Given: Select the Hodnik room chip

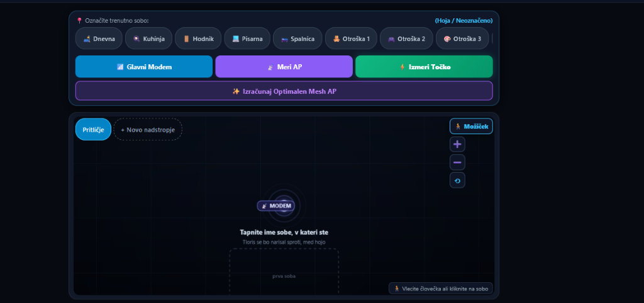Looking at the screenshot, I should [x=198, y=38].
